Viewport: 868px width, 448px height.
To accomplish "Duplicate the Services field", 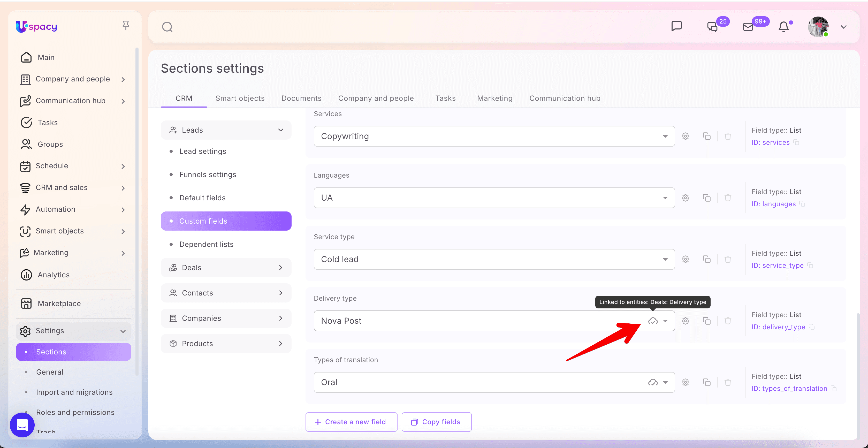I will [x=707, y=136].
